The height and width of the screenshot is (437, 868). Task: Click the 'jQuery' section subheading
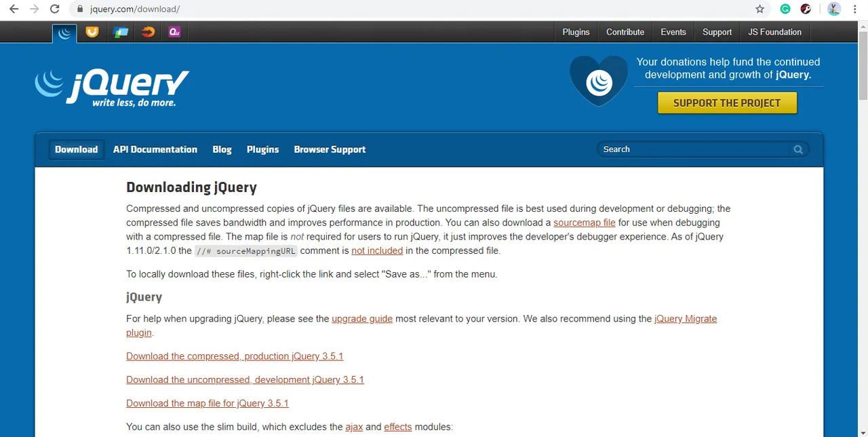(144, 297)
